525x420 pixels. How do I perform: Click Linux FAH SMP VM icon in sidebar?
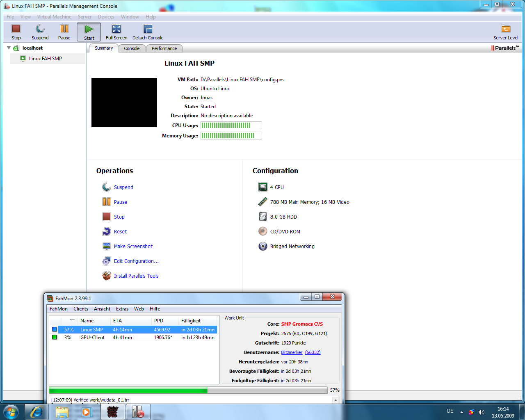[23, 59]
